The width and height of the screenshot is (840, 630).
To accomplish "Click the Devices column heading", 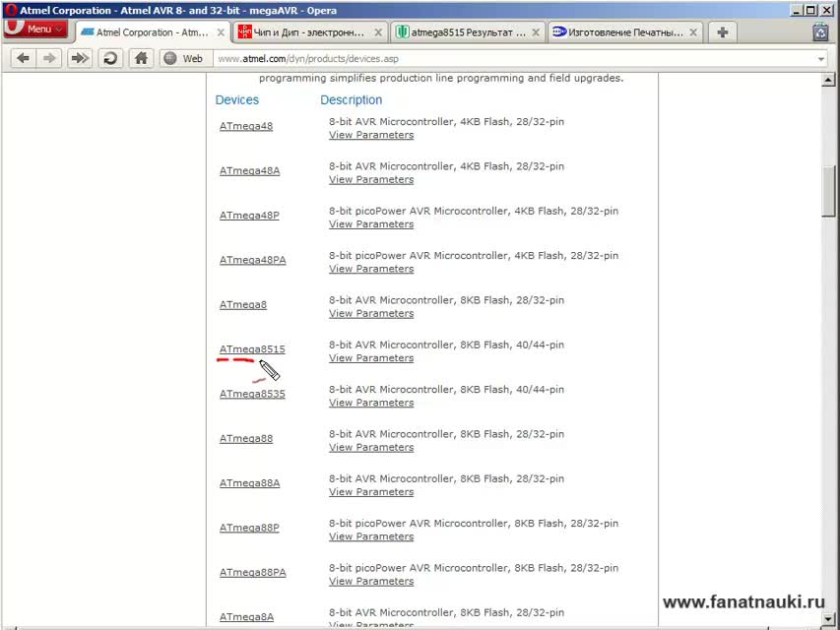I will [236, 100].
